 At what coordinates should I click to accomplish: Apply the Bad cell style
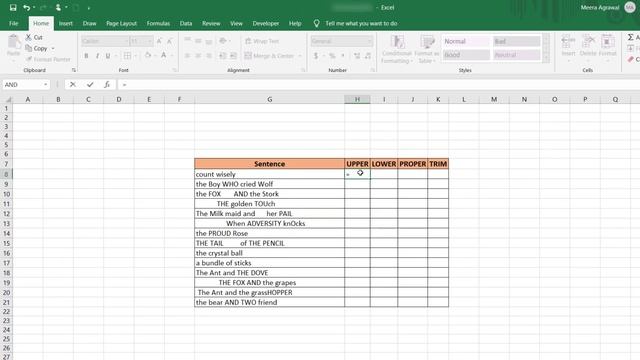pyautogui.click(x=516, y=41)
